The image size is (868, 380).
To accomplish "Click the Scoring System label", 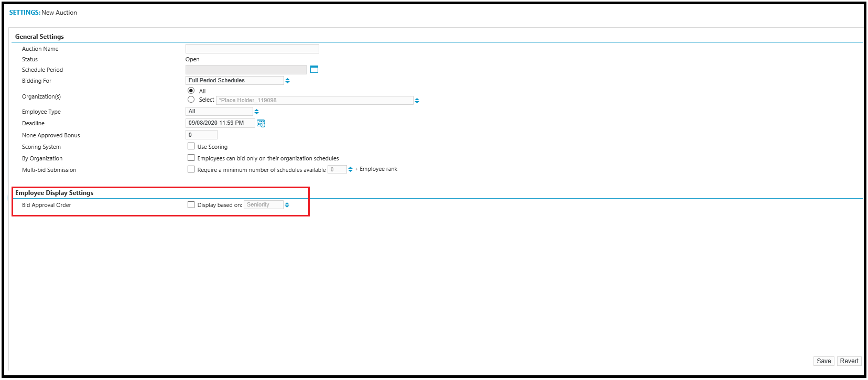I will pos(41,147).
